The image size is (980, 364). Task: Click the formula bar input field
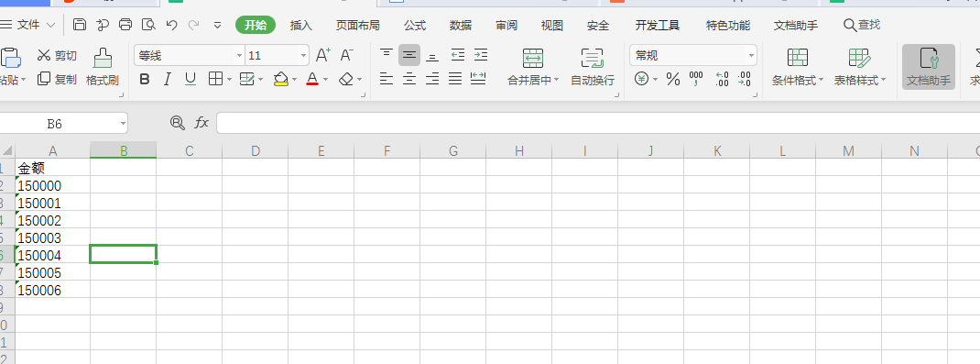598,123
